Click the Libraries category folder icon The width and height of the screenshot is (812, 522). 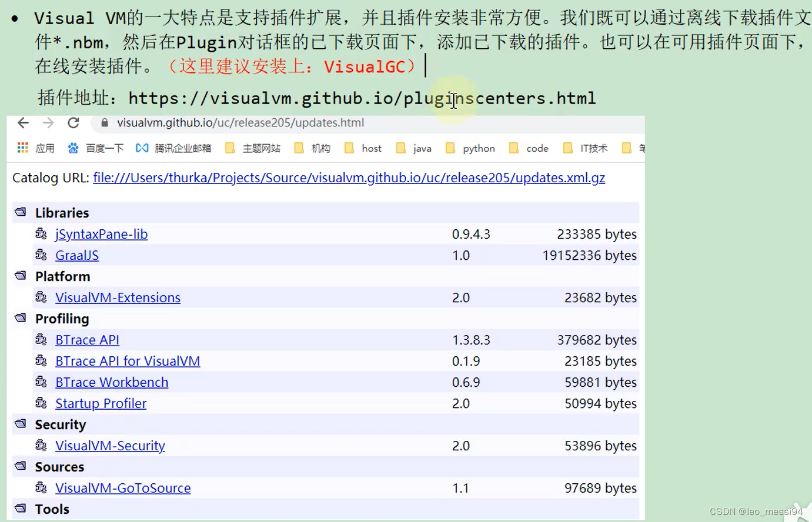point(21,212)
